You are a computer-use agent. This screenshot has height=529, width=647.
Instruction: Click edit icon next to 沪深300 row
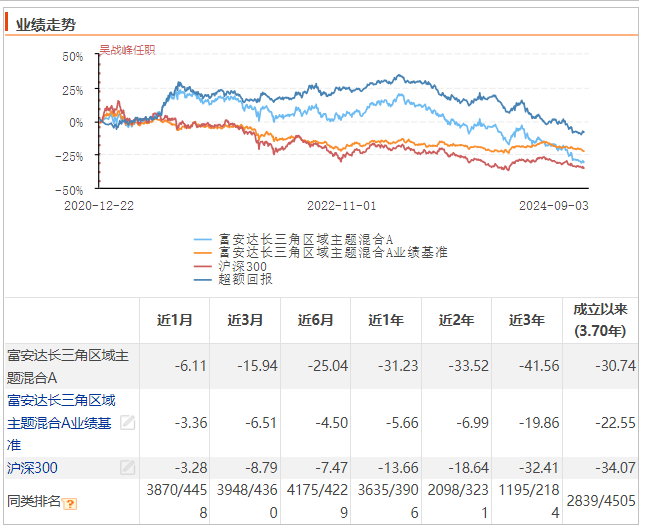tap(127, 467)
